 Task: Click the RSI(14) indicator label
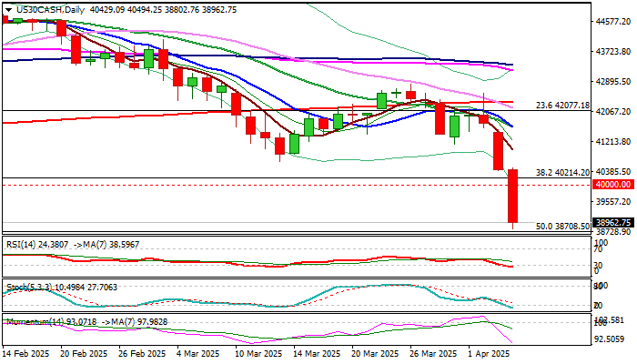point(22,245)
